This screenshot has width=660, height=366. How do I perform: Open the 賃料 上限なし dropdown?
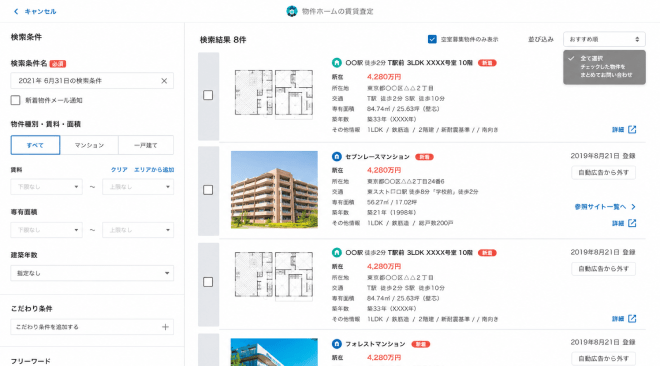138,187
